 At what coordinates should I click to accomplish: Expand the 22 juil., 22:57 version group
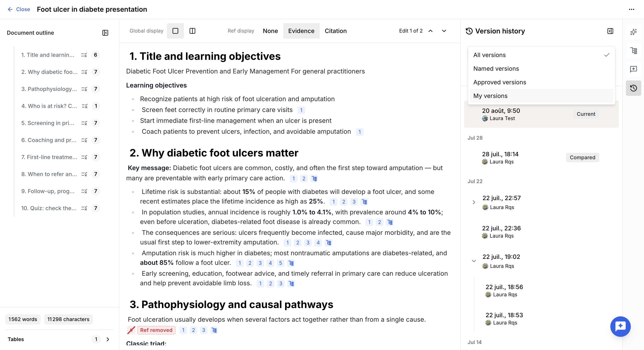[474, 202]
